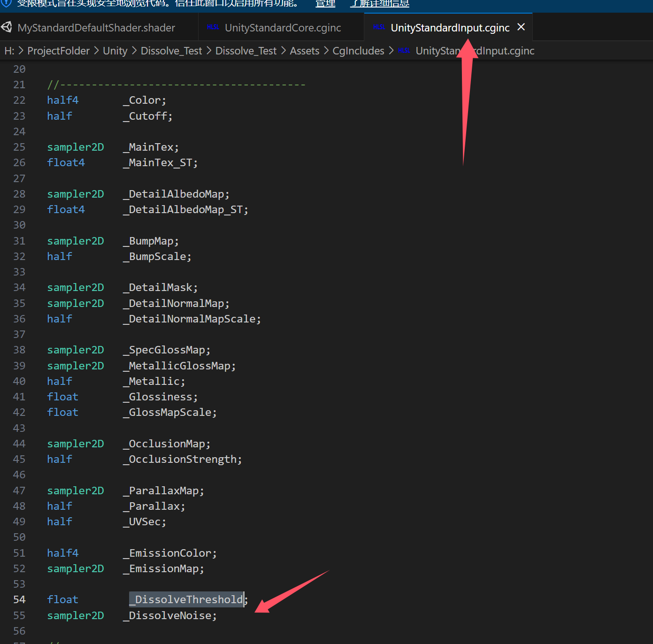Click the 管理 link in the banner
The image size is (653, 644).
click(x=325, y=4)
